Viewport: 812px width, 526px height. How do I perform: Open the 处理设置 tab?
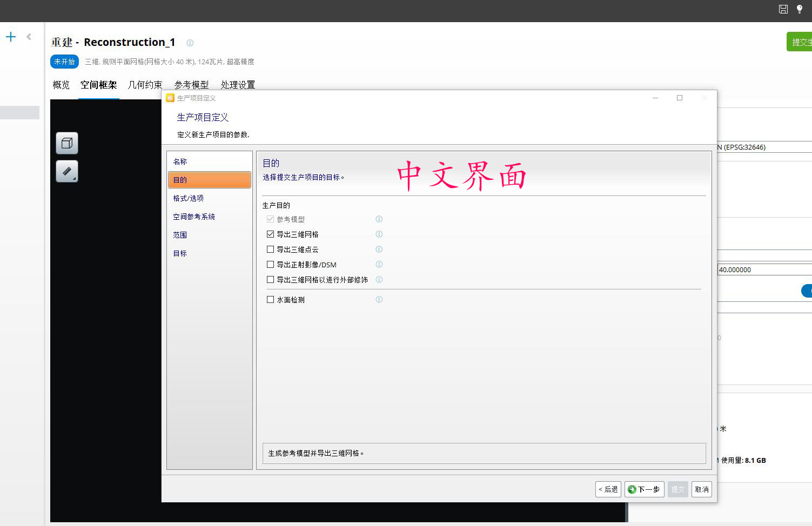tap(238, 85)
